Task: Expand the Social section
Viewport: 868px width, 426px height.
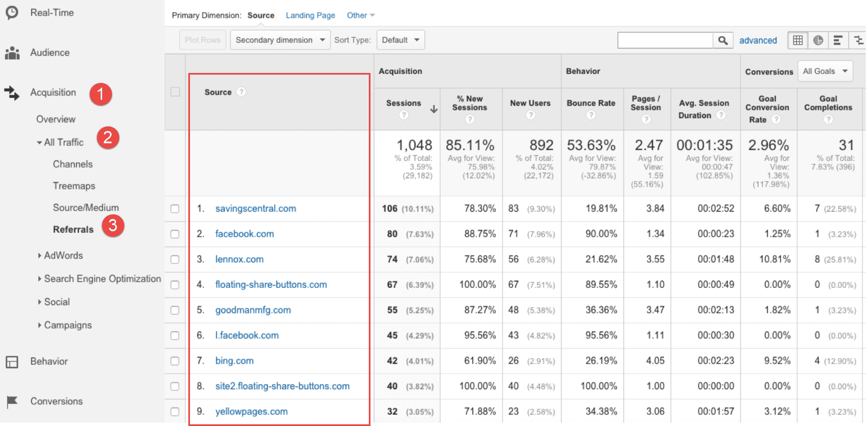Action: (53, 302)
